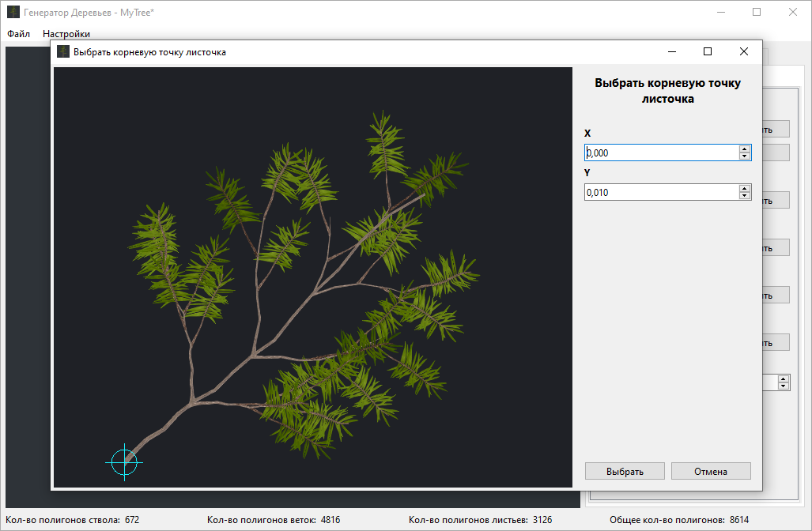Viewport: 812px width, 531px height.
Task: Click the status text "Кол-во полигонов веток: 4816"
Action: tap(274, 520)
